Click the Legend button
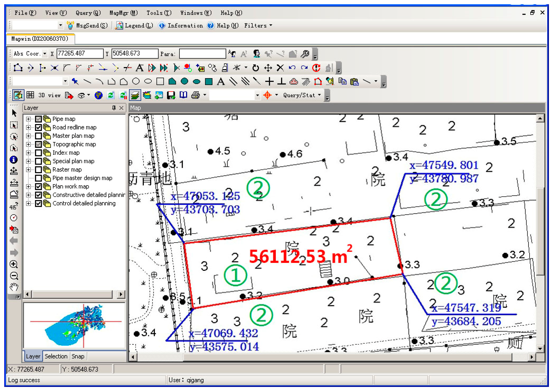 [x=134, y=26]
